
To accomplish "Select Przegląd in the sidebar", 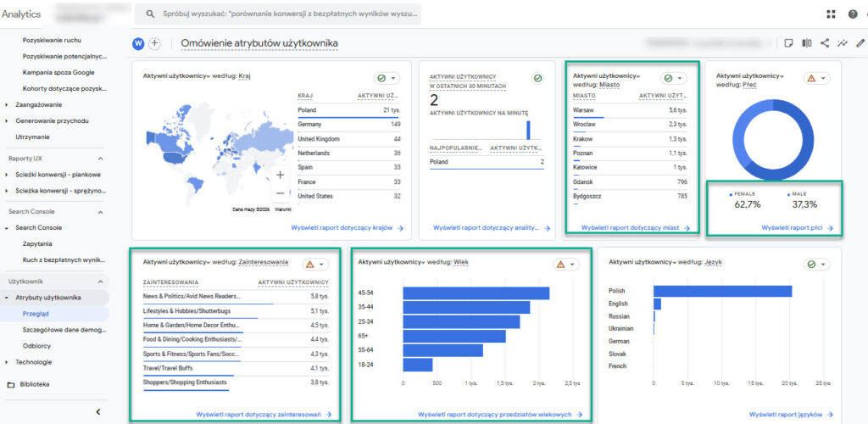I will 36,314.
